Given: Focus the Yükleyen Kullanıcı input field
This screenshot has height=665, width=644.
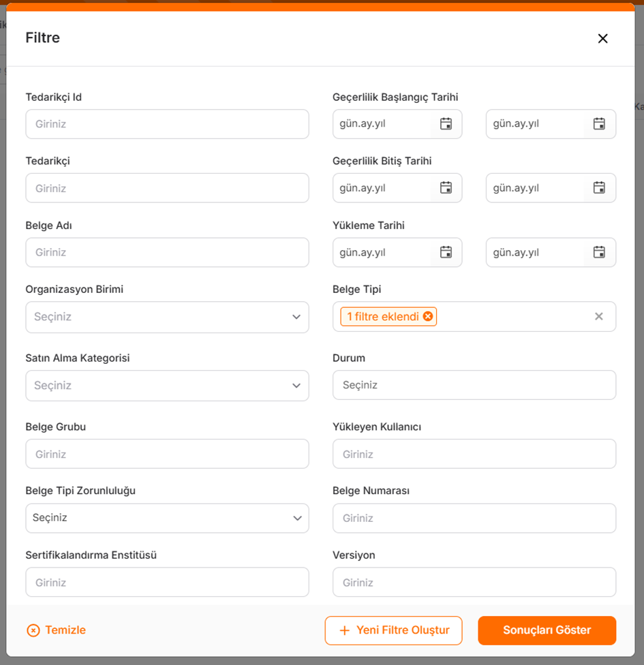Looking at the screenshot, I should (x=474, y=454).
